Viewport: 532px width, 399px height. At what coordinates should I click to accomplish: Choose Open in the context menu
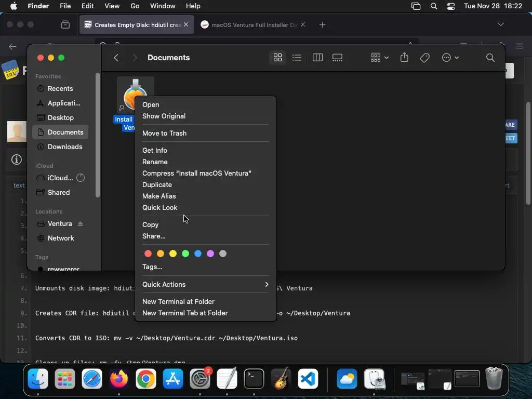[x=206, y=105]
